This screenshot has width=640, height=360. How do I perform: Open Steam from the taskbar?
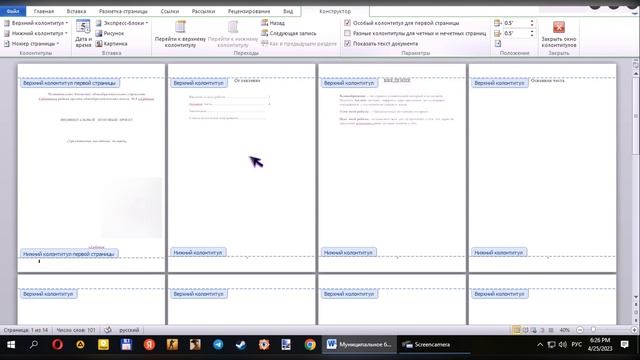[x=241, y=345]
